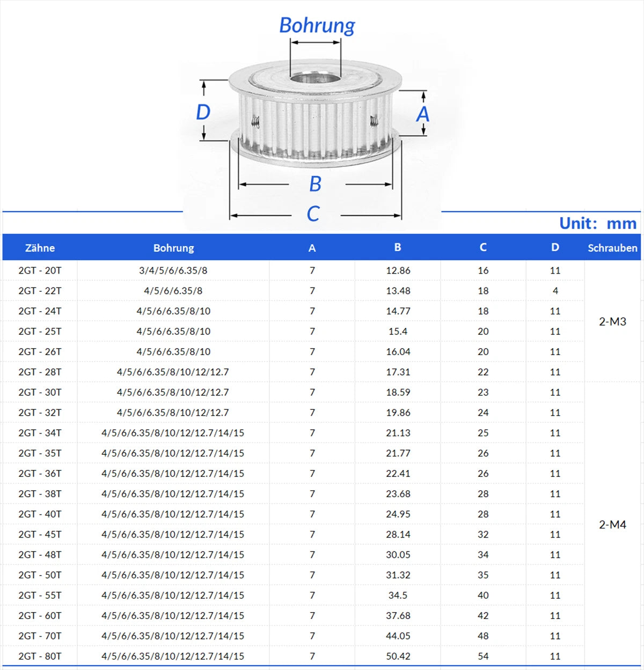Click the 2-M4 screw cell
This screenshot has height=670, width=644.
(612, 525)
